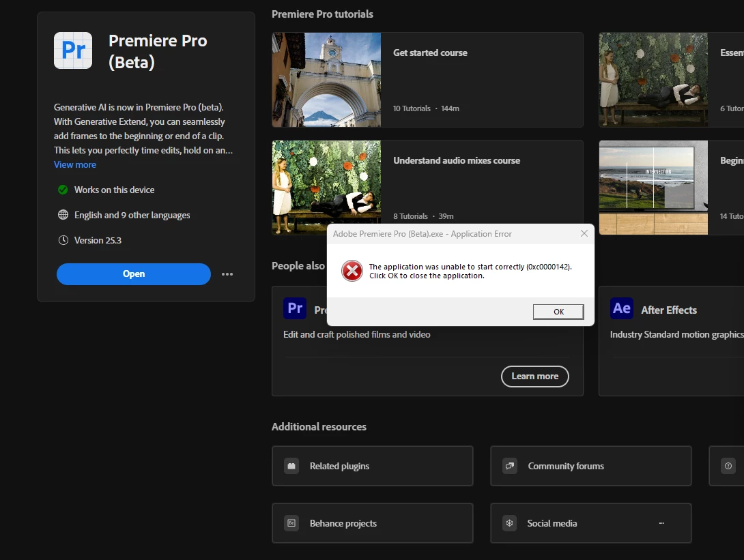Click the Premiere Pro icon in People also card
The width and height of the screenshot is (744, 560).
pos(295,308)
